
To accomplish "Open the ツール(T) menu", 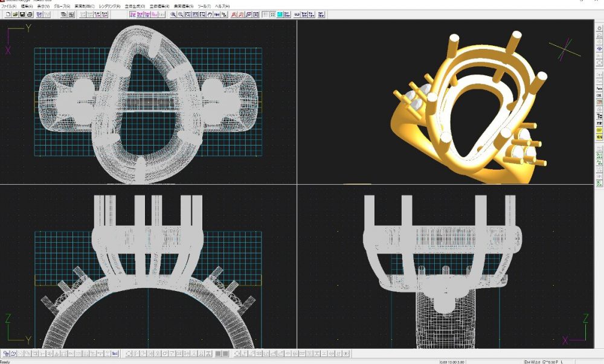I will 204,6.
